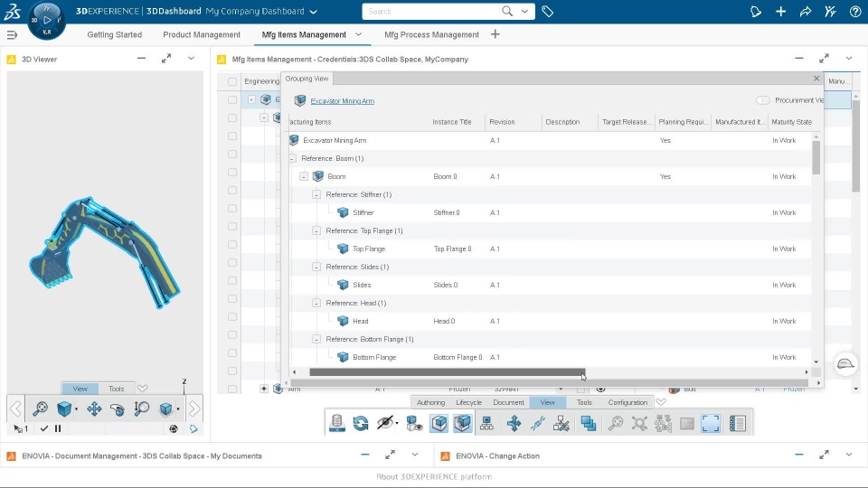
Task: Click the notebook list icon at toolbar end
Action: [x=738, y=423]
